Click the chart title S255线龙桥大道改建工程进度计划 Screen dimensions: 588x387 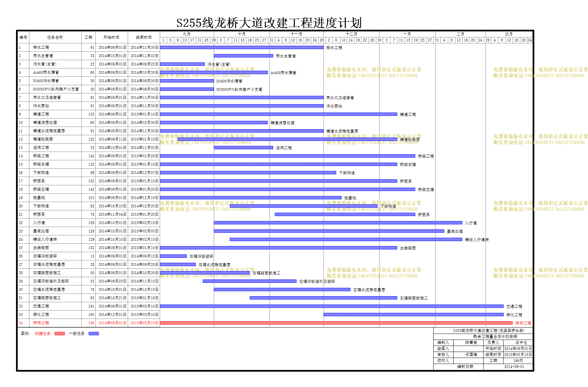pos(269,23)
